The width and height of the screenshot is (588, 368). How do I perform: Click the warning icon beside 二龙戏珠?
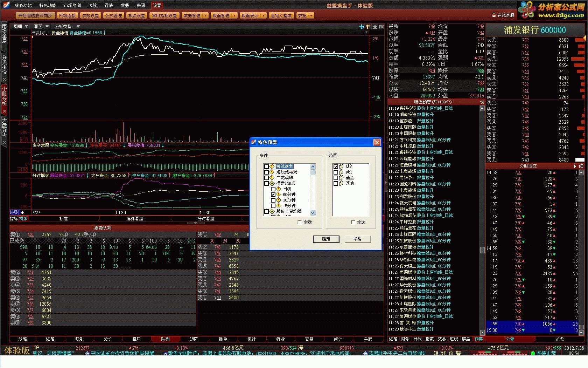coord(272,177)
